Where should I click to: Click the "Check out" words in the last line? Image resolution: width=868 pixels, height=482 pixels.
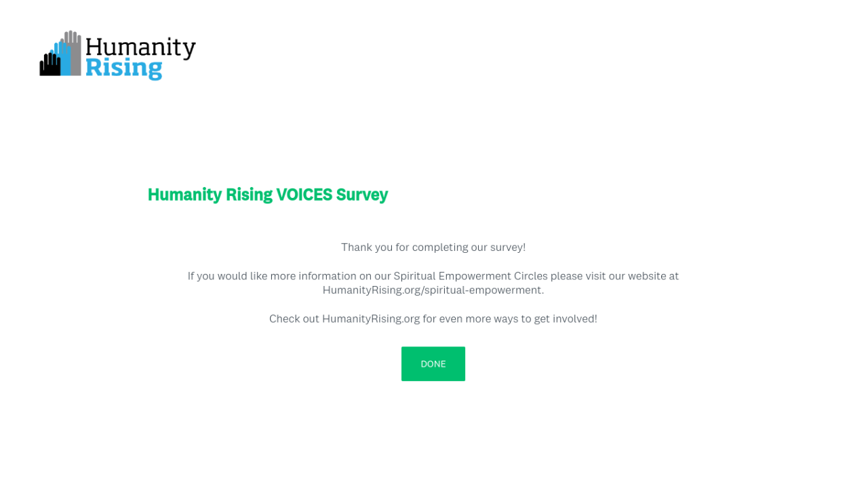point(294,319)
